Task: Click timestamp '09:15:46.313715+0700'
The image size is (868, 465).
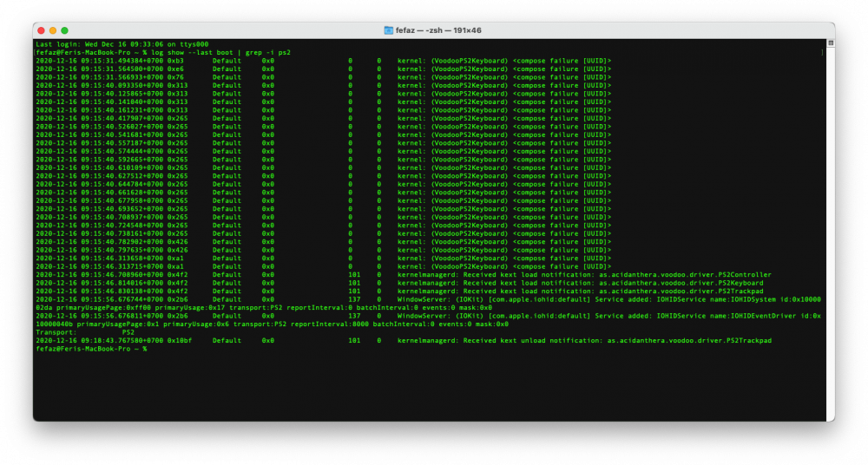Action: pos(122,266)
